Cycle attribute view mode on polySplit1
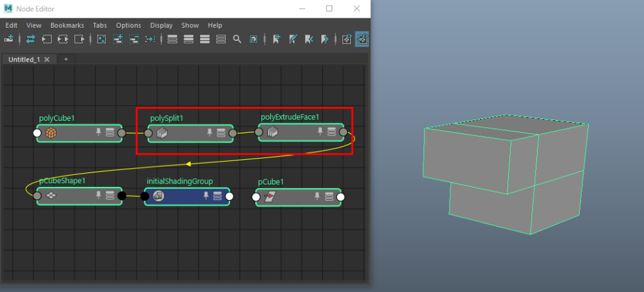The image size is (644, 292). [x=221, y=133]
